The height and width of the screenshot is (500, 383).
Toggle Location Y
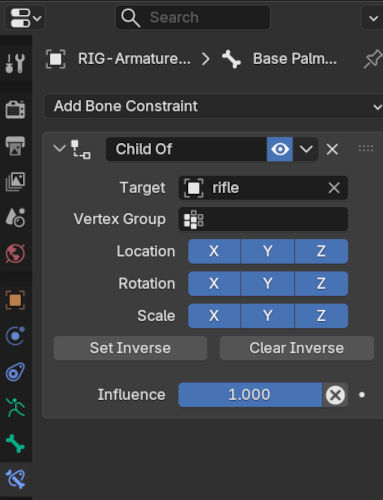pos(267,251)
